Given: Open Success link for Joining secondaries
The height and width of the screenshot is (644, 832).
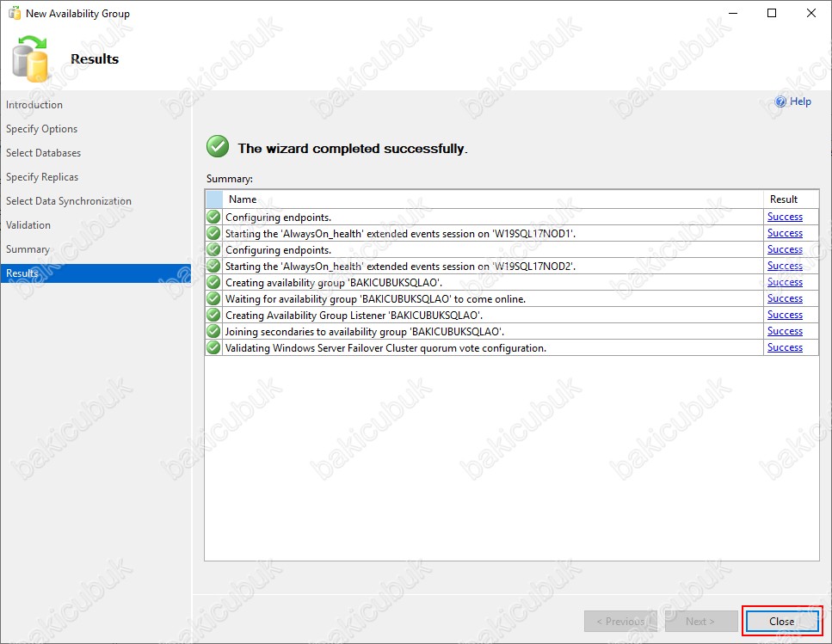Looking at the screenshot, I should pos(785,332).
